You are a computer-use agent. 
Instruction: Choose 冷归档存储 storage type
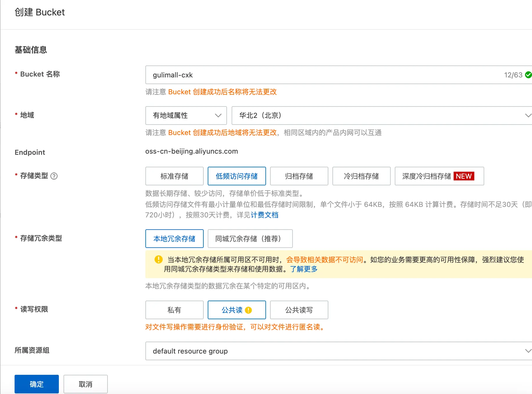point(362,176)
